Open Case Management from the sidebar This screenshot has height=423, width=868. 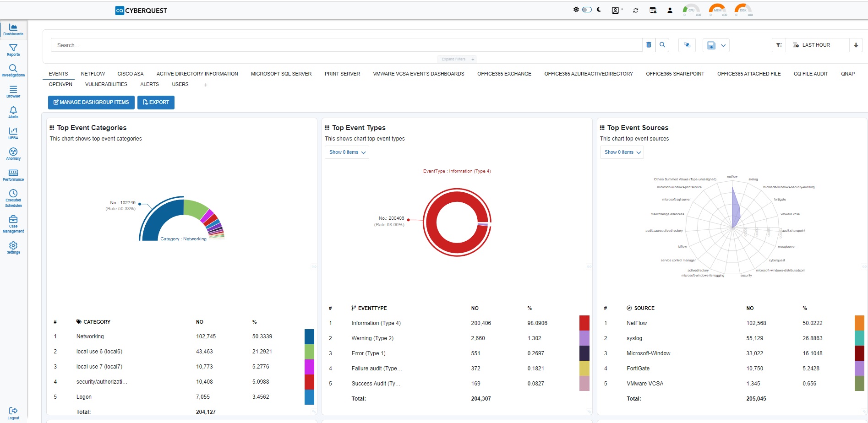click(x=13, y=224)
